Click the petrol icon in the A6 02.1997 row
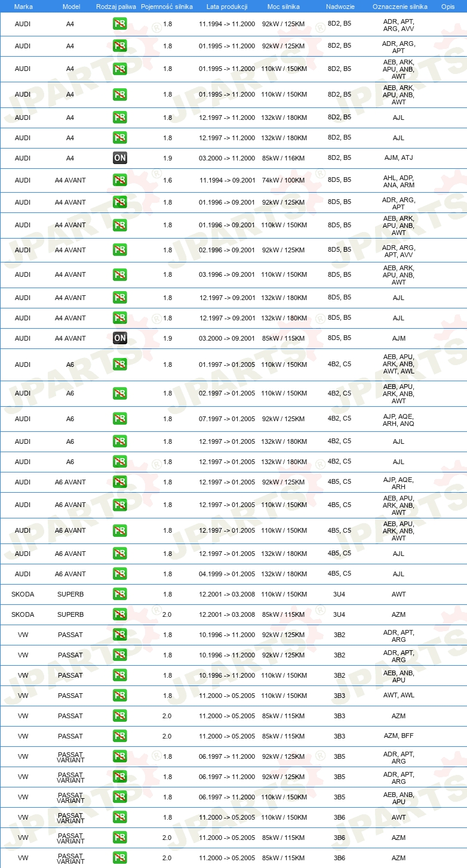The height and width of the screenshot is (868, 467). click(120, 393)
